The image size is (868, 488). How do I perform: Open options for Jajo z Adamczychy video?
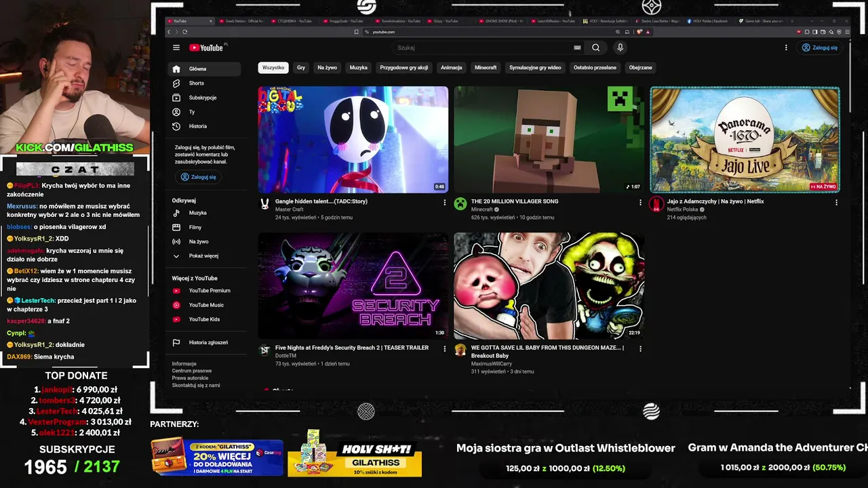836,202
